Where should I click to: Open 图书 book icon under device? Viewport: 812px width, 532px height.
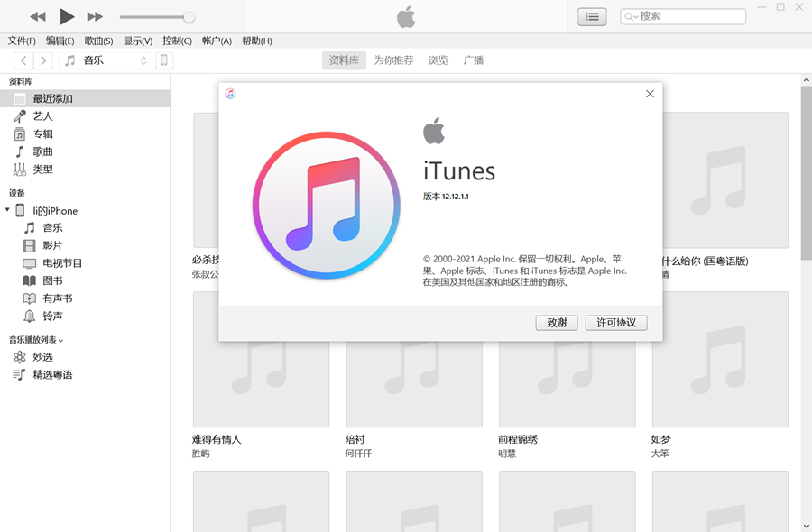click(x=30, y=280)
